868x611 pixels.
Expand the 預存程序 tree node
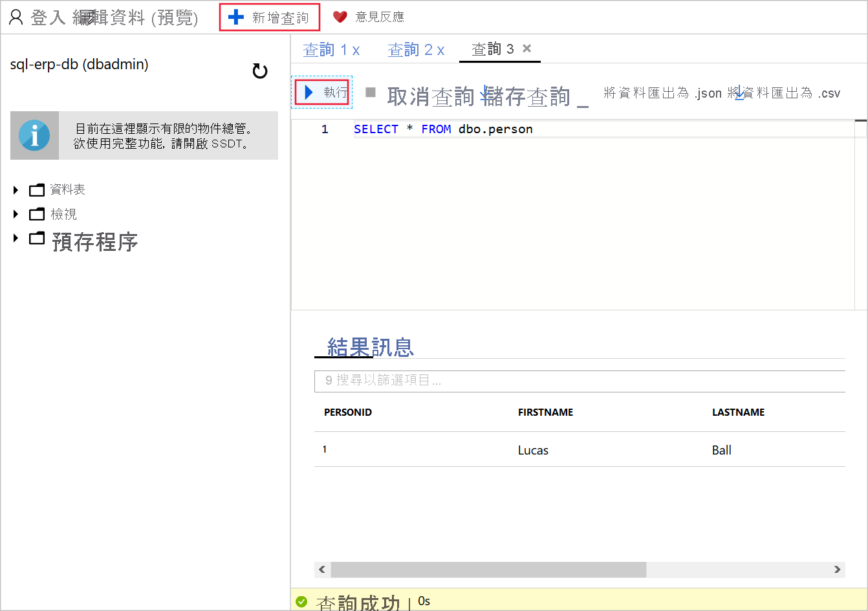pyautogui.click(x=16, y=238)
